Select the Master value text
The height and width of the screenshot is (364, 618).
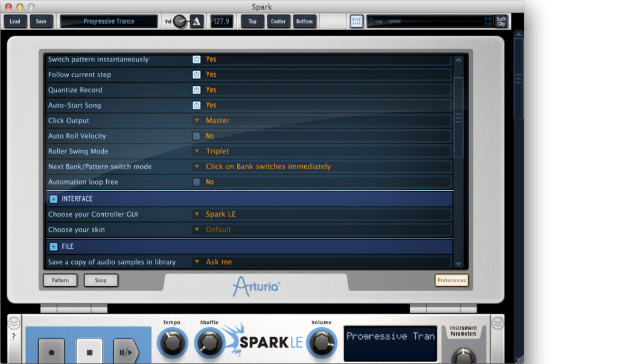coord(217,120)
